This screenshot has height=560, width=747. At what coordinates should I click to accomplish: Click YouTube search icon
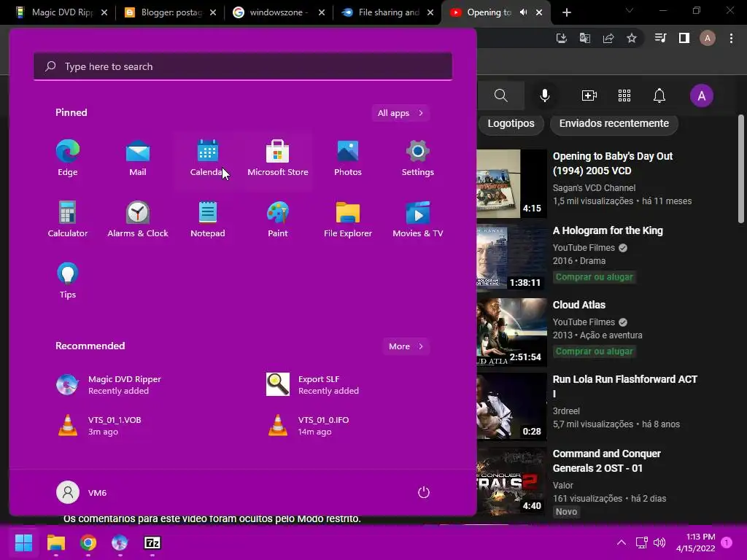tap(500, 96)
